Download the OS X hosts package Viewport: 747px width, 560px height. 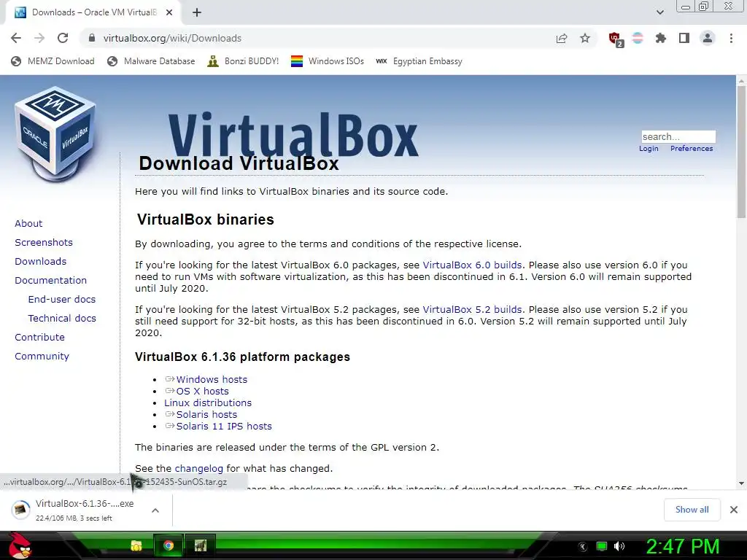203,391
